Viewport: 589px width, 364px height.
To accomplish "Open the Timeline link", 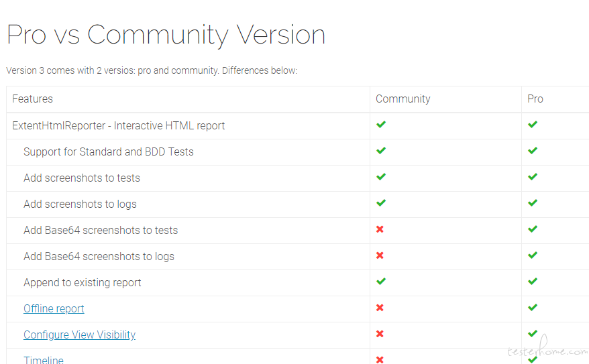I will pos(44,359).
